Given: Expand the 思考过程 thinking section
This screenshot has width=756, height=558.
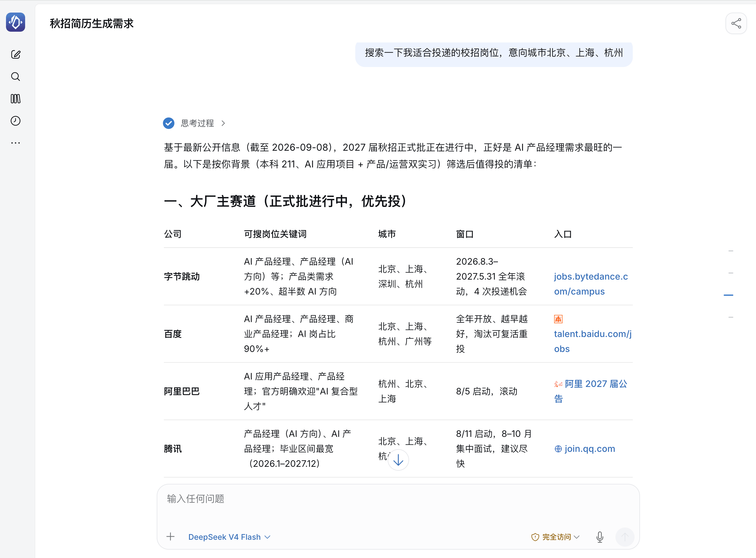Looking at the screenshot, I should 203,123.
